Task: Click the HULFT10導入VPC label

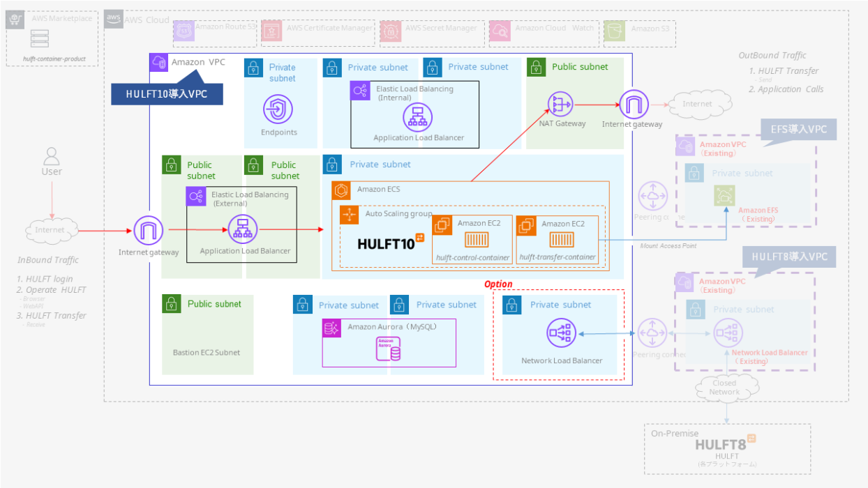Action: [167, 94]
